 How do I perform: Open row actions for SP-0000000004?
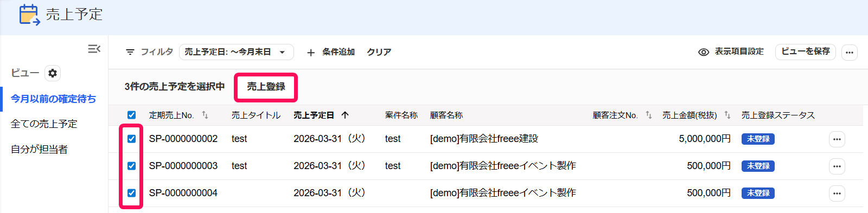pyautogui.click(x=837, y=193)
